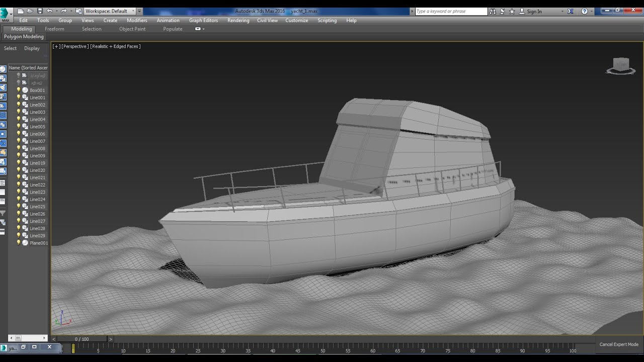The image size is (644, 362).
Task: Open the Help dropdown arrow beside question mark
Action: [x=592, y=11]
